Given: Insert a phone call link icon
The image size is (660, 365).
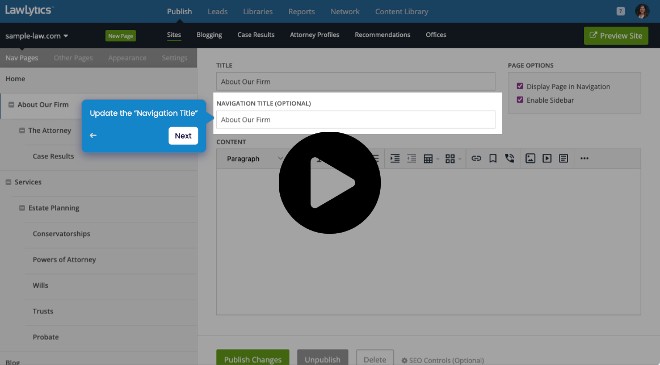Looking at the screenshot, I should point(510,158).
